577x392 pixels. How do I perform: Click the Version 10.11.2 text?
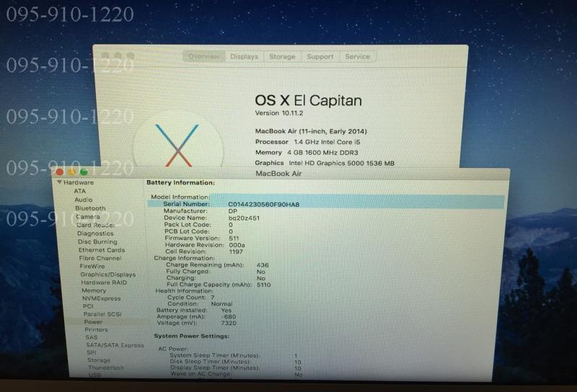[279, 113]
